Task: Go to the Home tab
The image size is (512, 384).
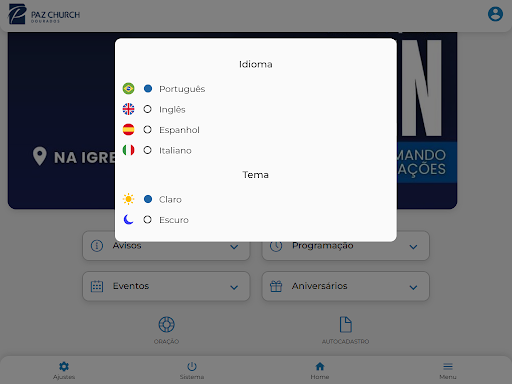Action: pos(320,370)
